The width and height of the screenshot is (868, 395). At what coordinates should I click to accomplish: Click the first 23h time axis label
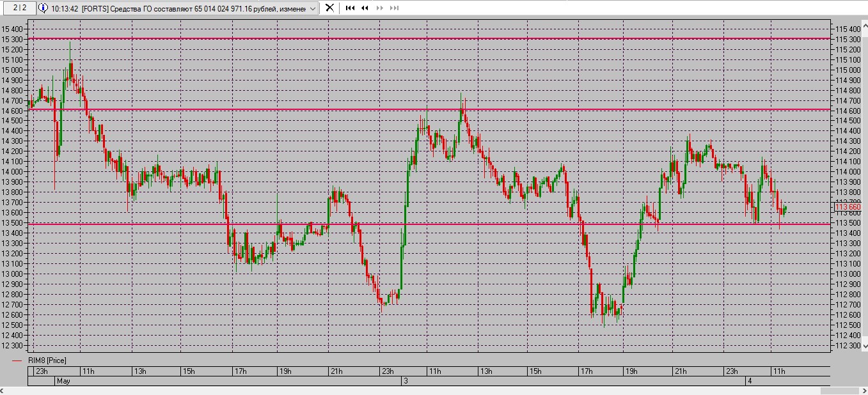(42, 371)
